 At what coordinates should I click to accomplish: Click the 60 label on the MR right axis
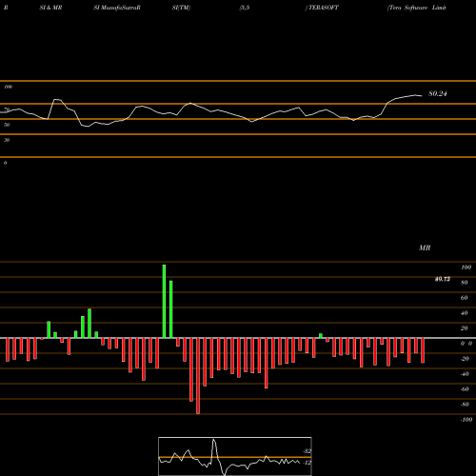(465, 298)
